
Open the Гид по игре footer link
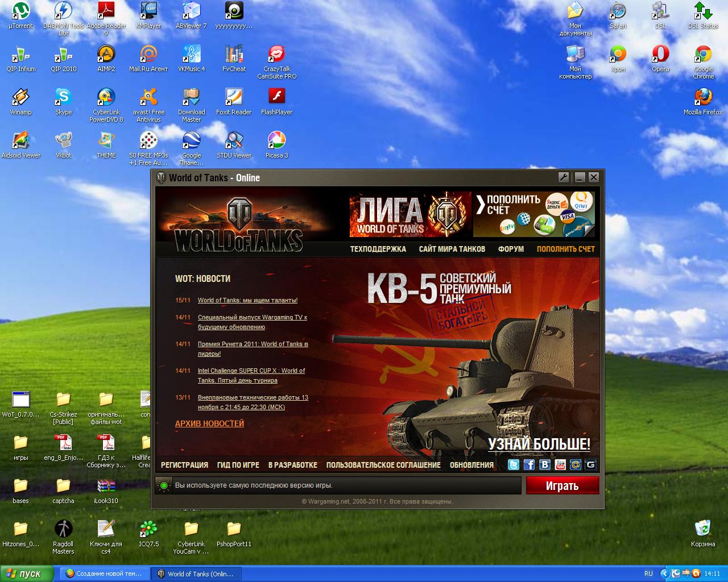pos(238,465)
